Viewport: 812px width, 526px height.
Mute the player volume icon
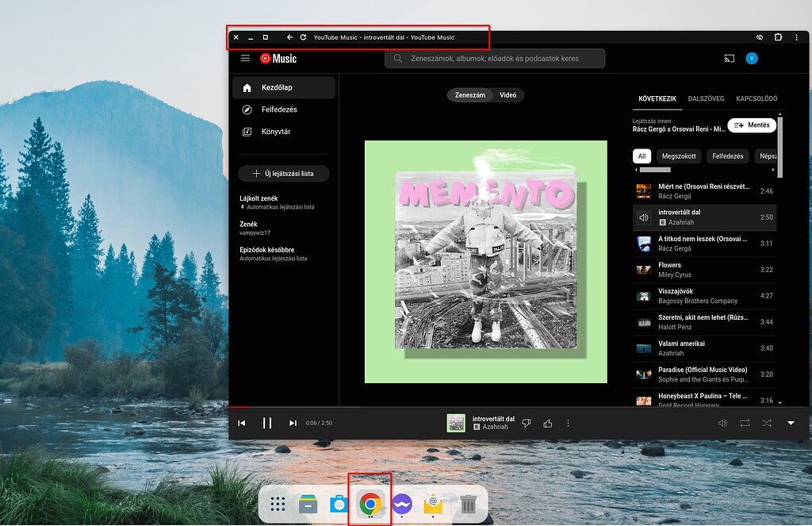pos(722,423)
